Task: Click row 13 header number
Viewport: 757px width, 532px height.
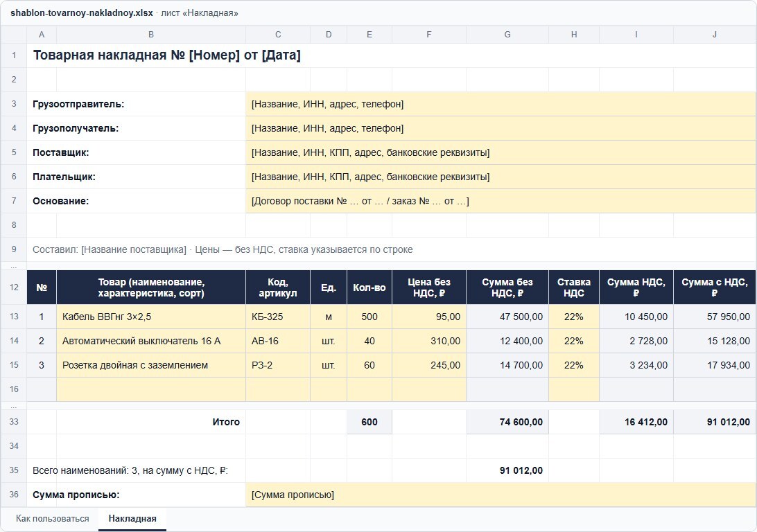Action: 14,317
